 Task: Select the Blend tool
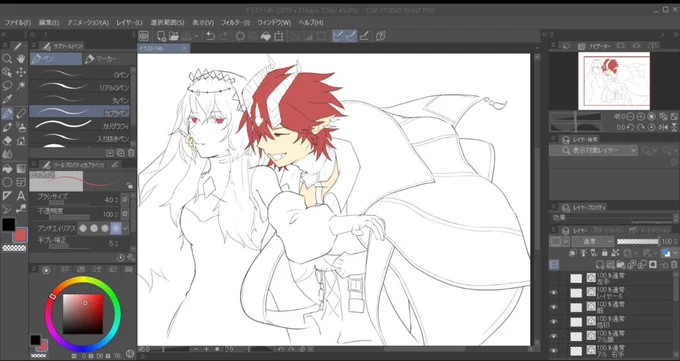pos(7,154)
